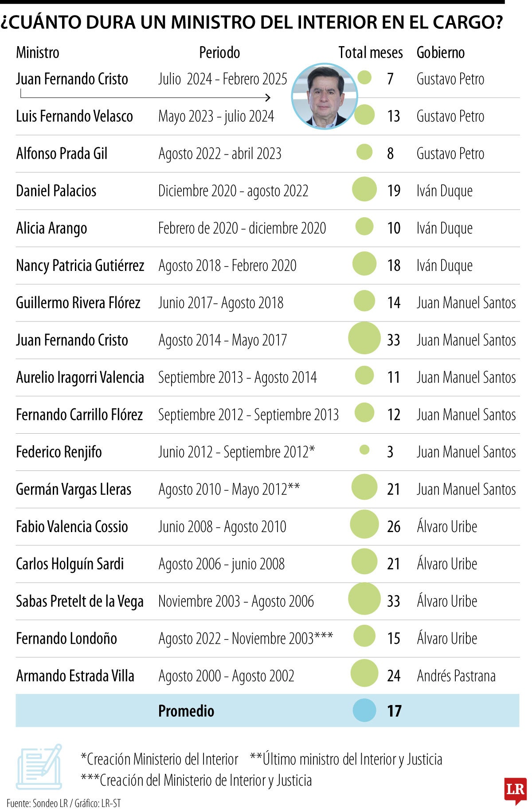Click the green circle in Fabio Valencia Cossio row
The height and width of the screenshot is (811, 532).
364,525
